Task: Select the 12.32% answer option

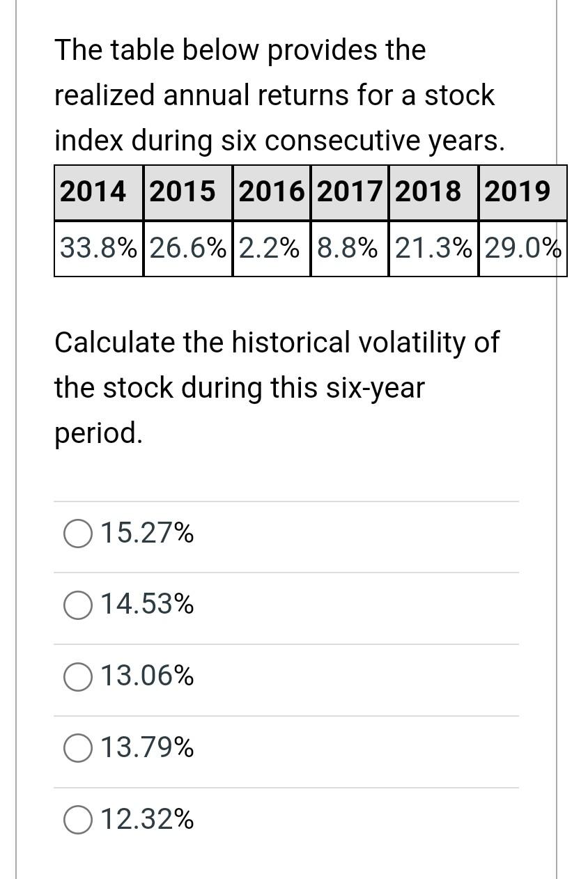Action: tap(77, 820)
